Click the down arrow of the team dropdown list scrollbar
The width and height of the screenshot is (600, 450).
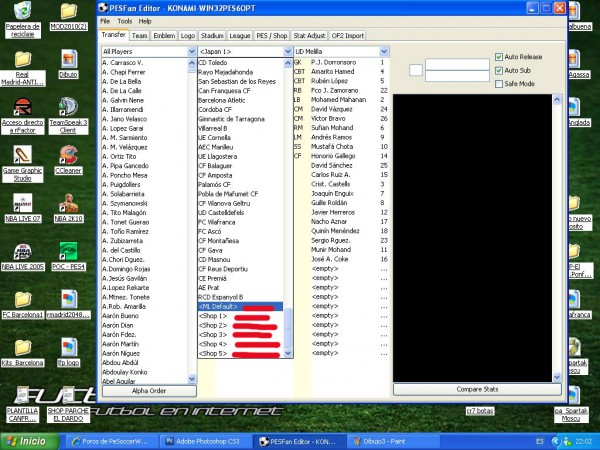[x=288, y=353]
